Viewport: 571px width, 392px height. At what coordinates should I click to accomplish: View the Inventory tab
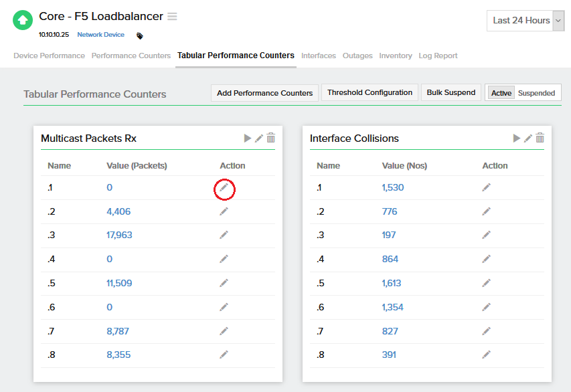click(396, 56)
